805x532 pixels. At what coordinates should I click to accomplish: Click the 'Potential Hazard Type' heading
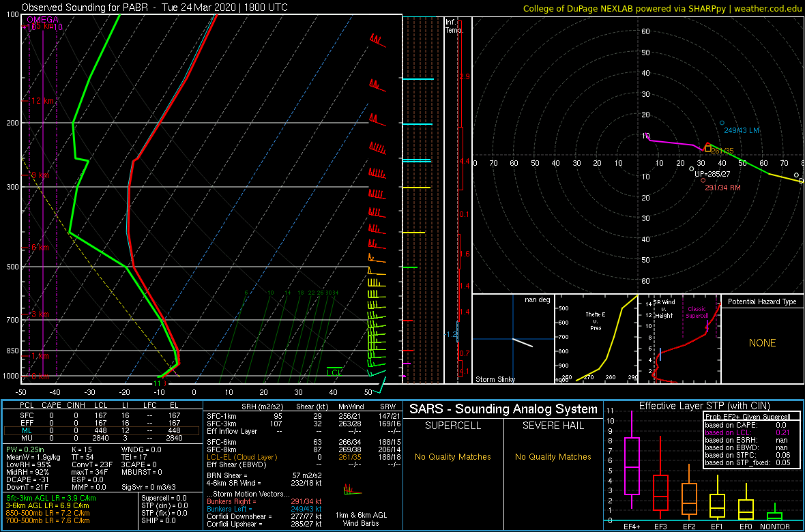click(762, 301)
